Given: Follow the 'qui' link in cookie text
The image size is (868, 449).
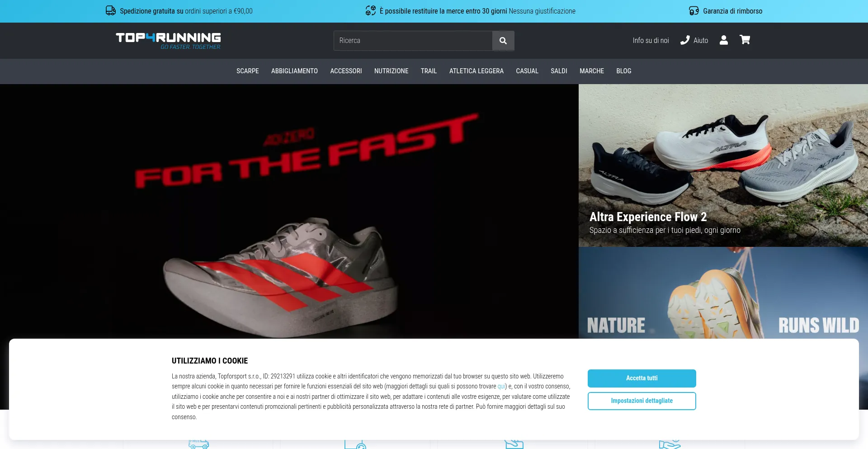Looking at the screenshot, I should click(x=501, y=387).
